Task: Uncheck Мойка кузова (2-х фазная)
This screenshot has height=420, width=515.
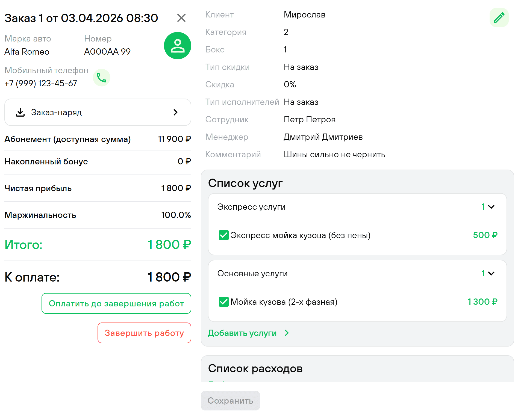Action: tap(223, 302)
